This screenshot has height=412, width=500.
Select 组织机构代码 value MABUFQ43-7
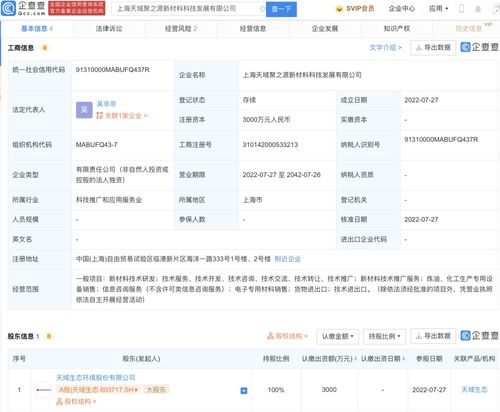(x=97, y=145)
